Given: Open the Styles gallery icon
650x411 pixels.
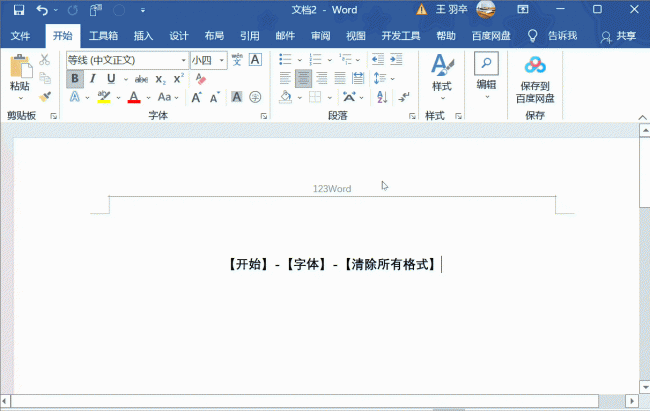Looking at the screenshot, I should tap(442, 65).
